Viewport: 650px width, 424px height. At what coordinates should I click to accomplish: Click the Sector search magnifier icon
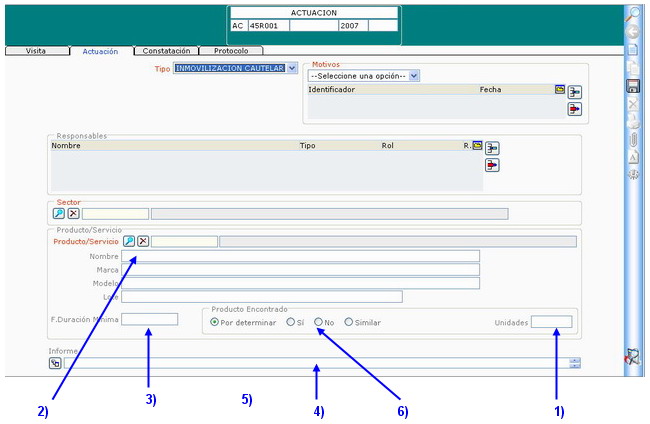[59, 213]
